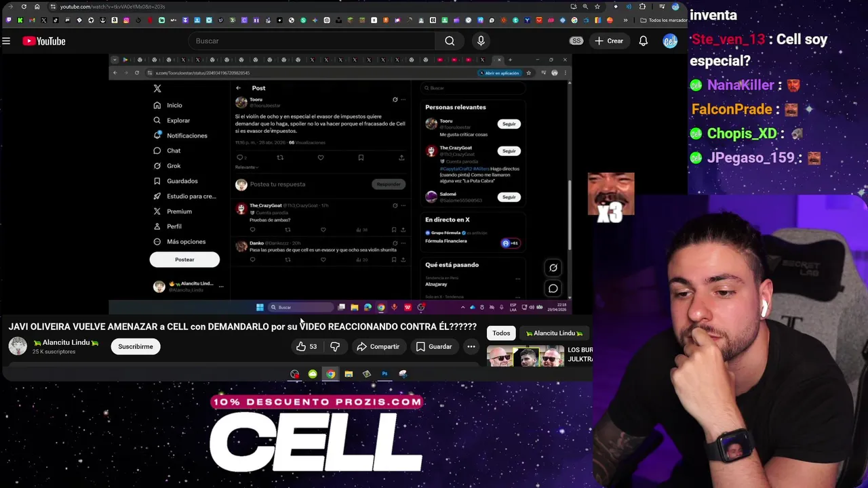Open Chat in the X sidebar
The height and width of the screenshot is (488, 868).
[167, 150]
